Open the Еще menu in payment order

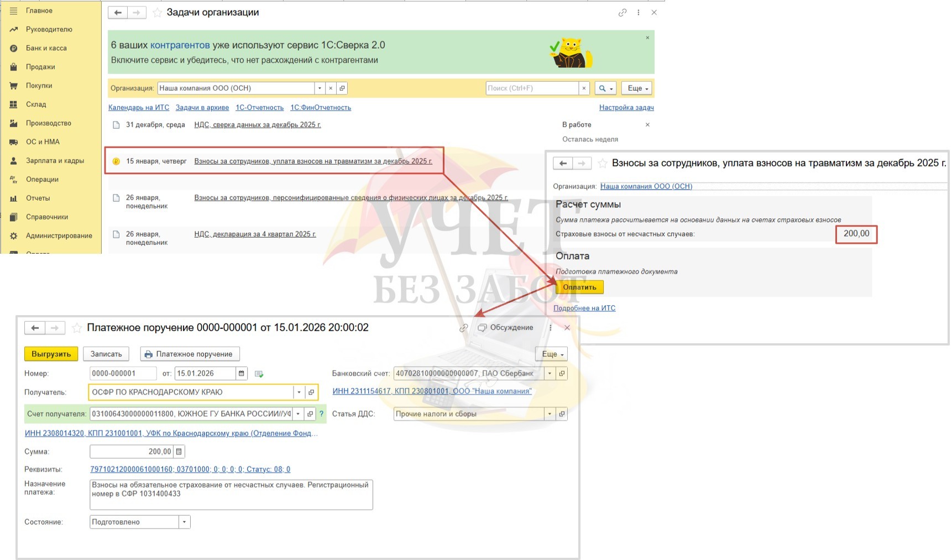click(x=551, y=354)
